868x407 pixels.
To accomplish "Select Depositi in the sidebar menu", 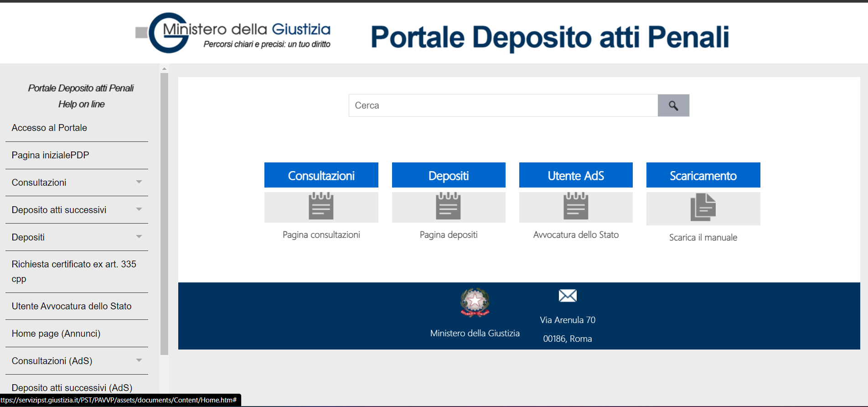I will 28,237.
